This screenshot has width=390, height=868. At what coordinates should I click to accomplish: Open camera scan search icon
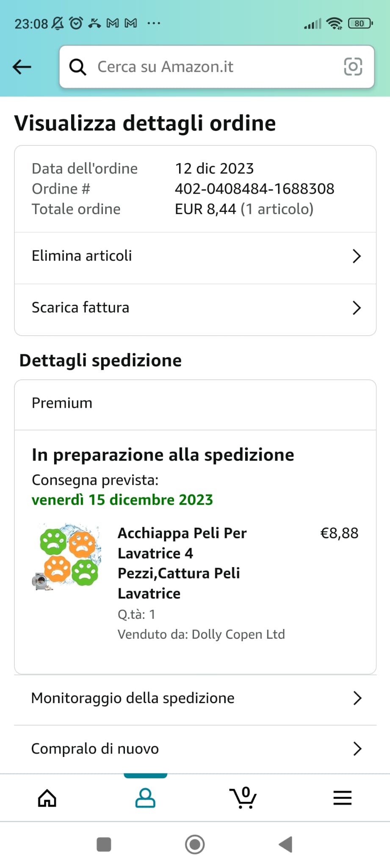(353, 67)
